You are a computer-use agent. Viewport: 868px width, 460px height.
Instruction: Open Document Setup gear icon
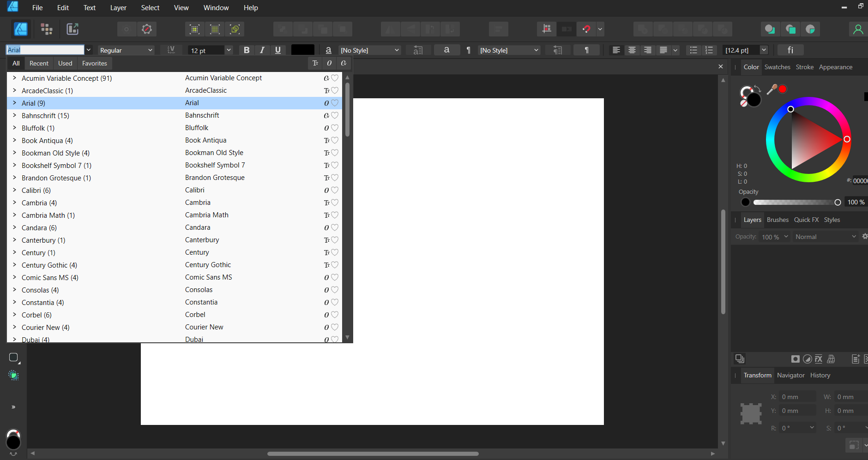point(147,29)
